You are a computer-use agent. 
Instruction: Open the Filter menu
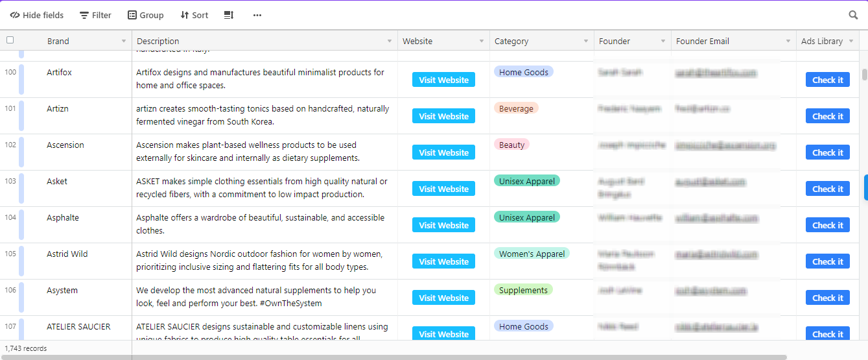95,15
